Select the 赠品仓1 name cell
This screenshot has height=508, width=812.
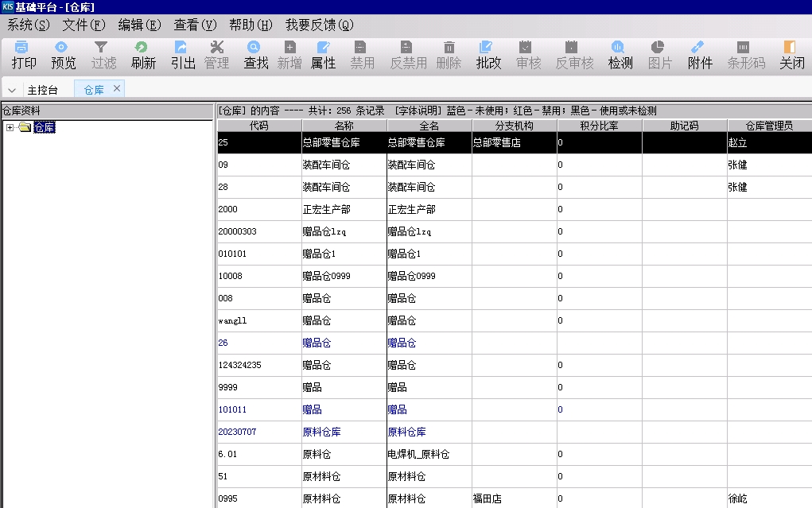(x=344, y=254)
